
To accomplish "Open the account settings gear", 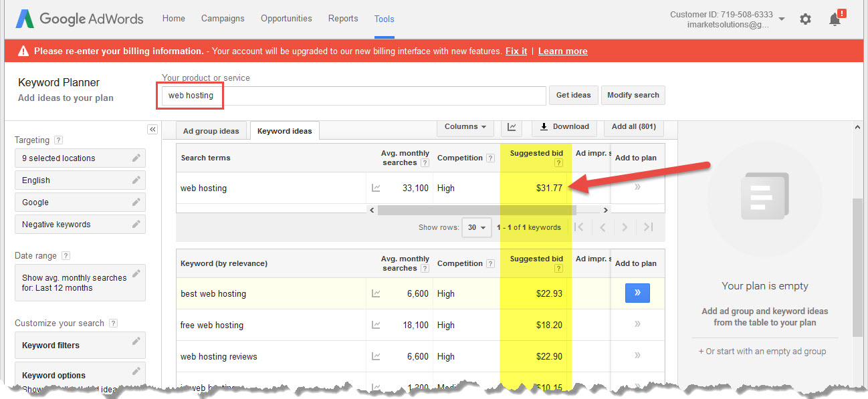I will point(805,19).
